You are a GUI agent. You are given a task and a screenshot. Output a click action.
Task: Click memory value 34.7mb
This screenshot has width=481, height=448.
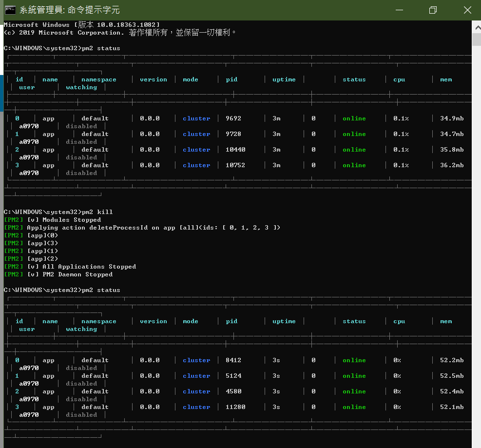[452, 134]
